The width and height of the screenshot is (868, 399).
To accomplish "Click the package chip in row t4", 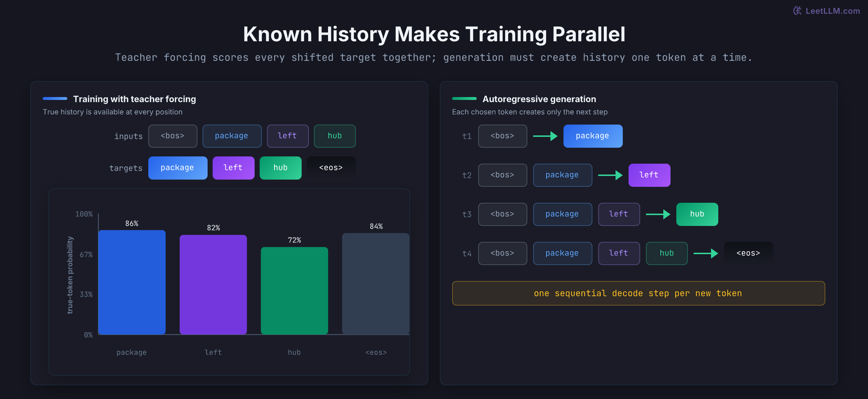I will coord(563,253).
